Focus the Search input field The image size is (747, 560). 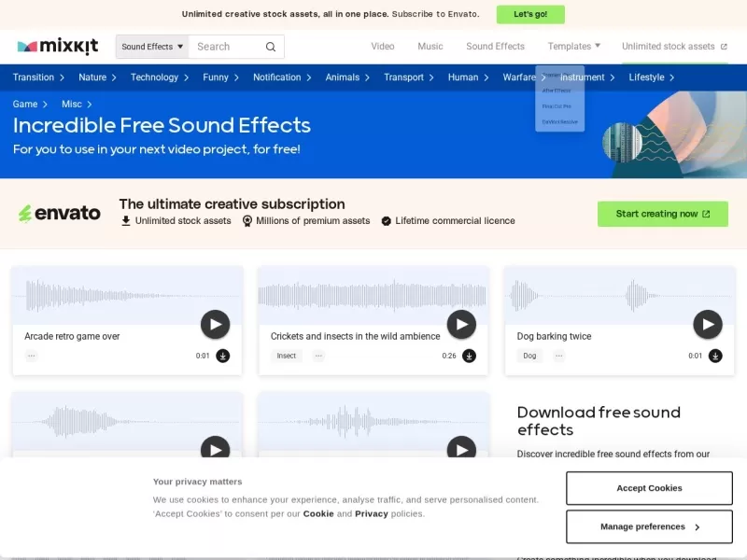(x=224, y=47)
